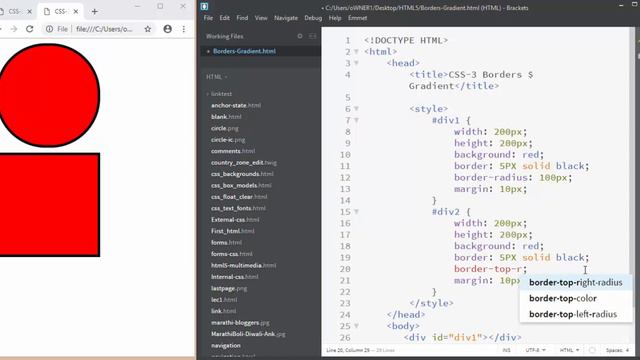Open marathi-bloggers.jpg file
This screenshot has height=360, width=640.
[x=240, y=322]
